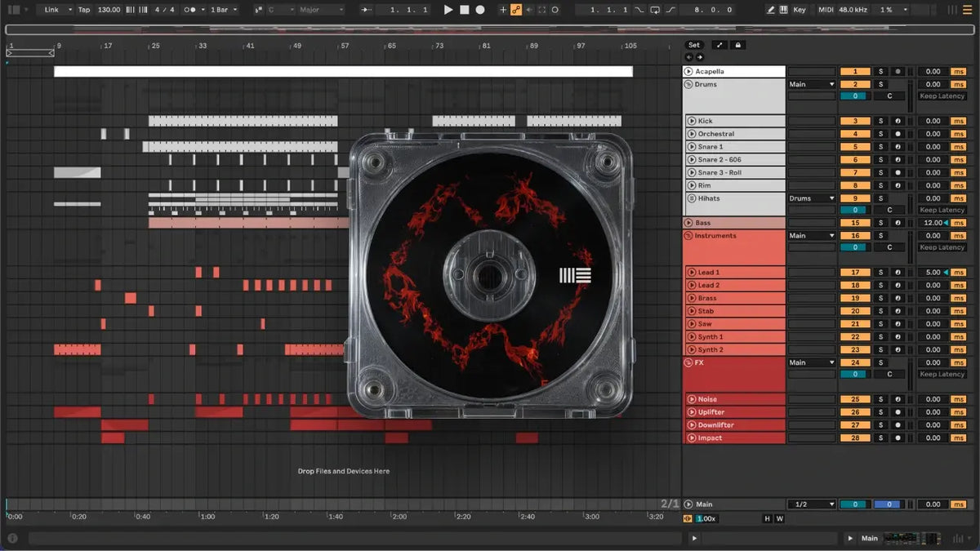The image size is (980, 551).
Task: Unfold the Kick track with its arrow
Action: pyautogui.click(x=692, y=121)
